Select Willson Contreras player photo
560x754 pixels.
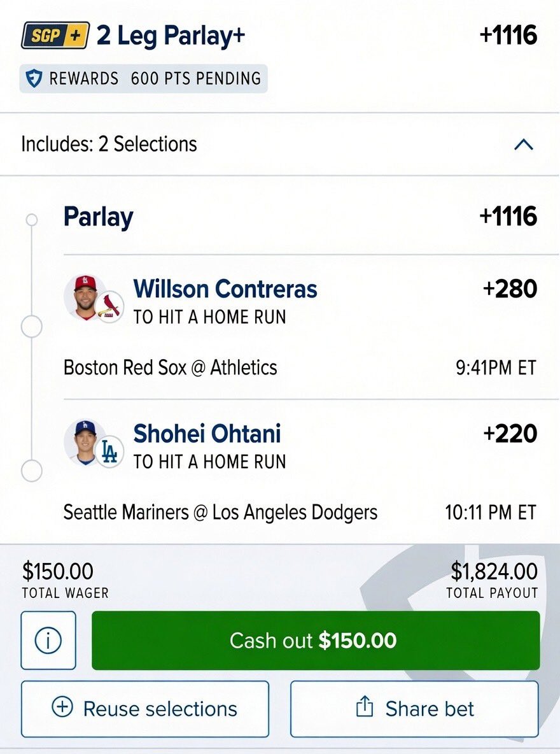pos(83,297)
